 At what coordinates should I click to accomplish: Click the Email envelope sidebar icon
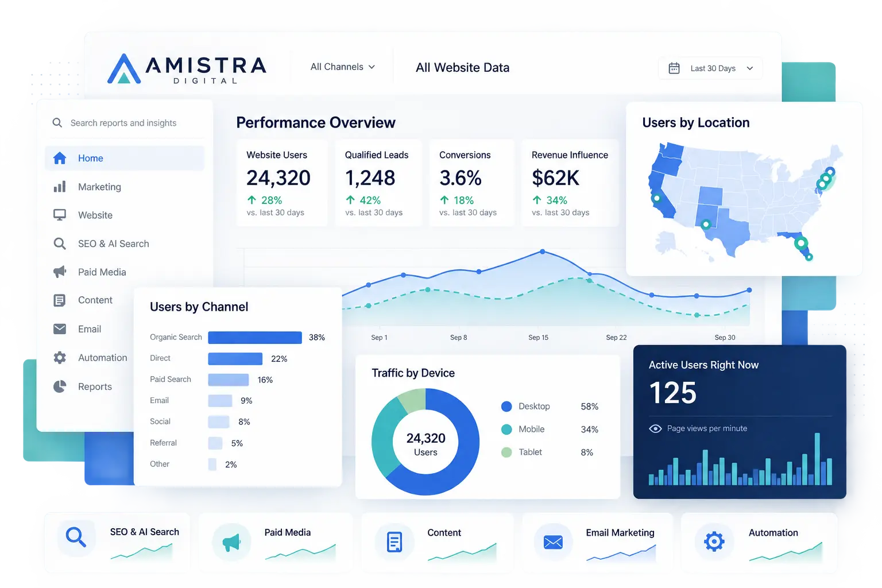click(60, 329)
